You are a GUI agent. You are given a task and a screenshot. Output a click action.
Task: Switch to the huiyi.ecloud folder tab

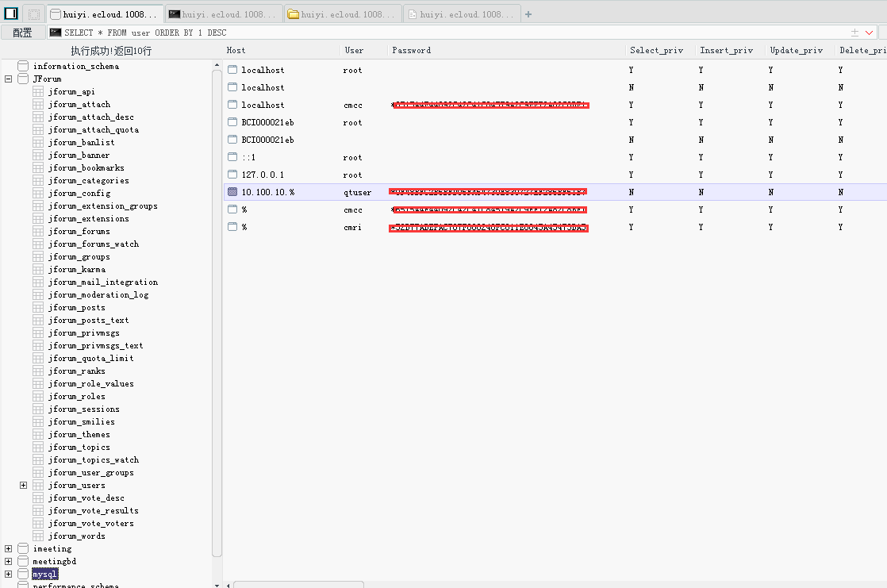click(x=344, y=15)
